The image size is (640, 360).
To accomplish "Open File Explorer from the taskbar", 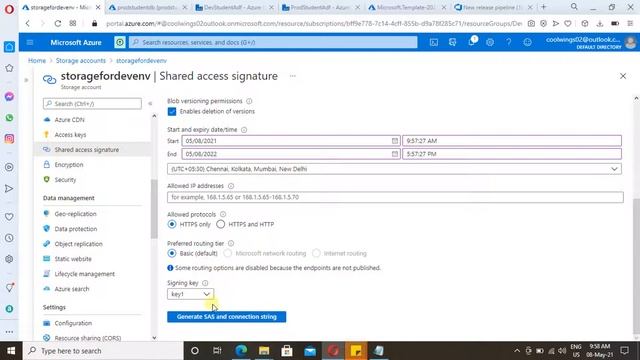I will pos(264,351).
